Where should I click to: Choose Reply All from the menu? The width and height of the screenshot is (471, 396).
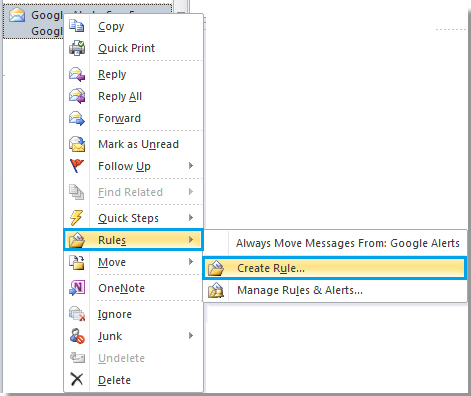133,96
